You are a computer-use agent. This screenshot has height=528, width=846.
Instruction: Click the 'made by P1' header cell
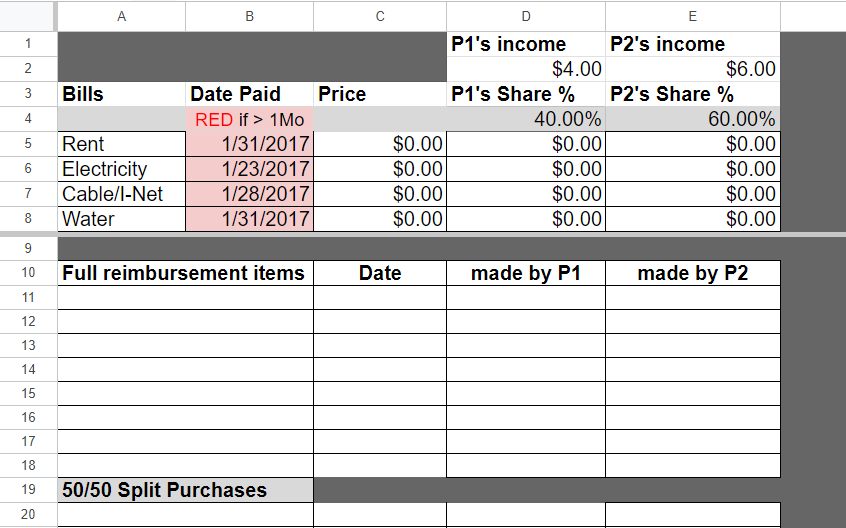coord(526,272)
